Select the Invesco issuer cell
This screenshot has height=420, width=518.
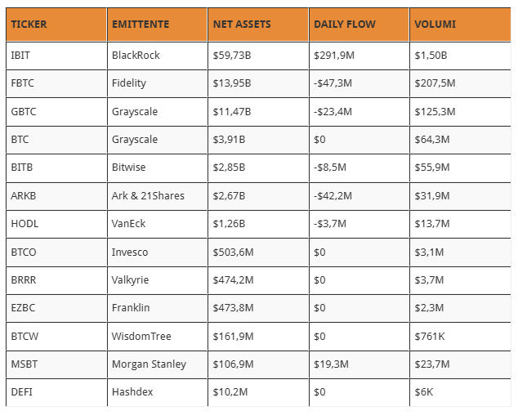157,252
